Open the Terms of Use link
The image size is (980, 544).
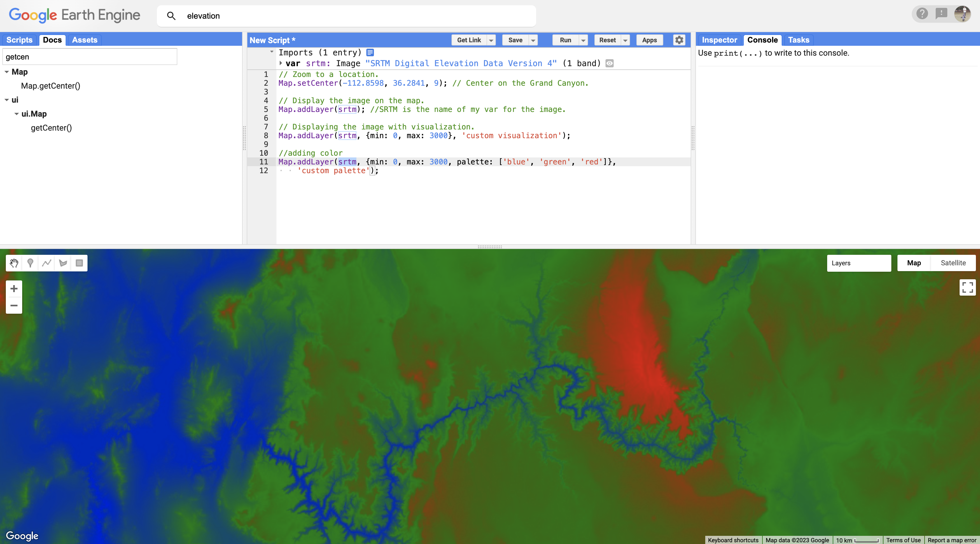(903, 540)
